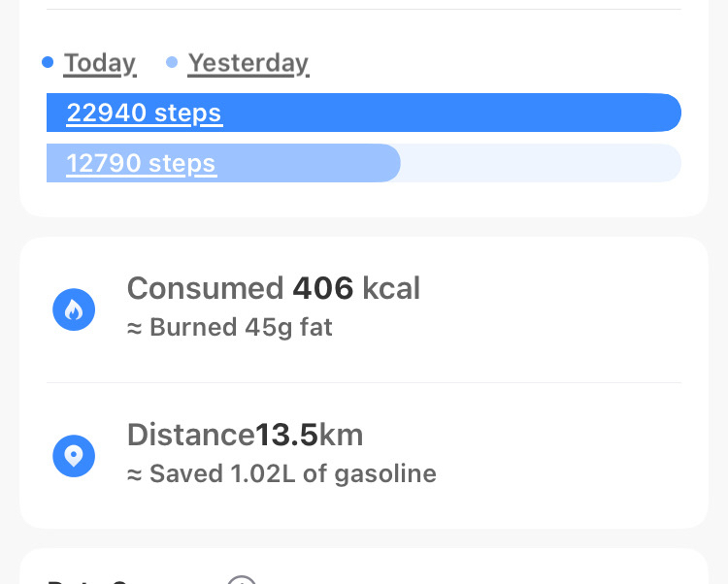728x584 pixels.
Task: Tap the Saved 1.02L of gasoline line
Action: (281, 473)
